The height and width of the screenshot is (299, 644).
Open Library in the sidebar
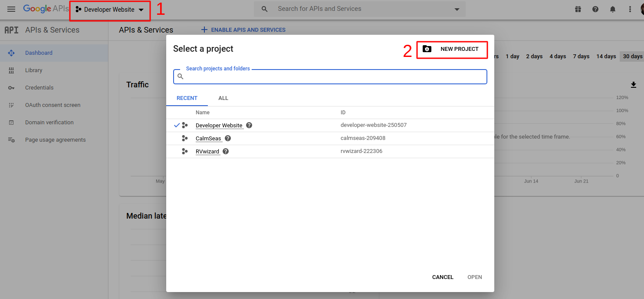point(33,70)
